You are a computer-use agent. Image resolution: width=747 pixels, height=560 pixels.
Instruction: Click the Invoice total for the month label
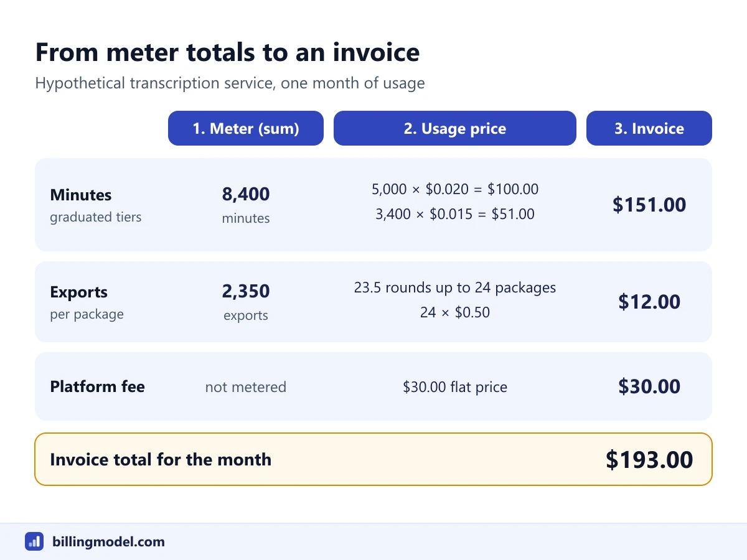point(161,460)
